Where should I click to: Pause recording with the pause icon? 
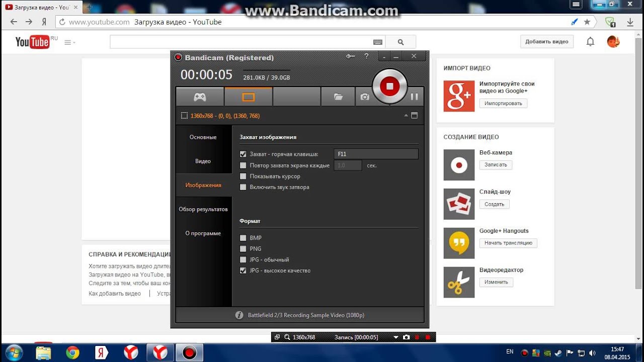[415, 97]
